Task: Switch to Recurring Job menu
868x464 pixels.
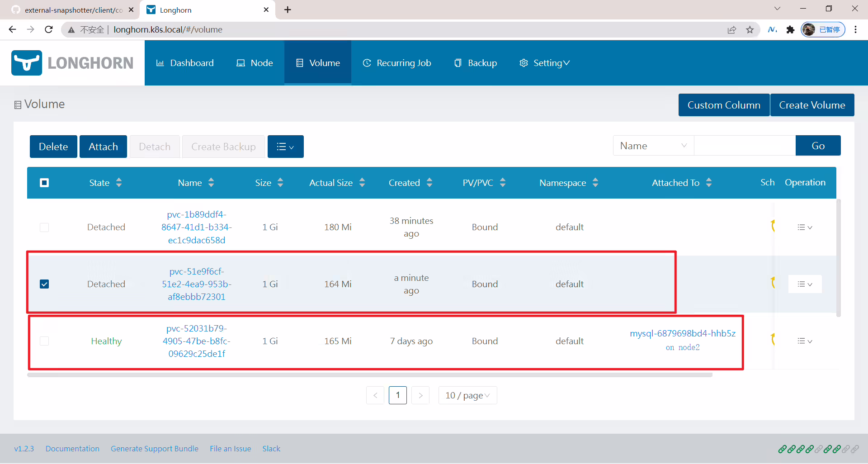Action: 397,63
